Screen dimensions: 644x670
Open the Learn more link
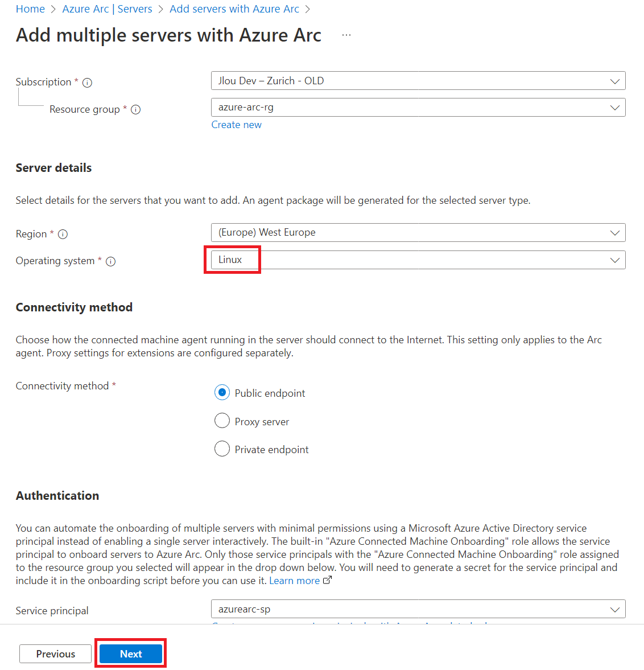coord(294,581)
